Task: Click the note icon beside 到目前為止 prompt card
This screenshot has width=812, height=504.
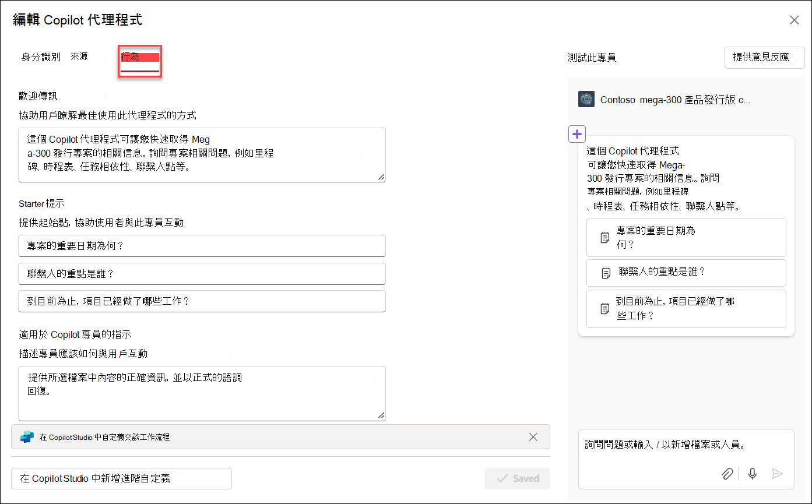Action: 605,309
